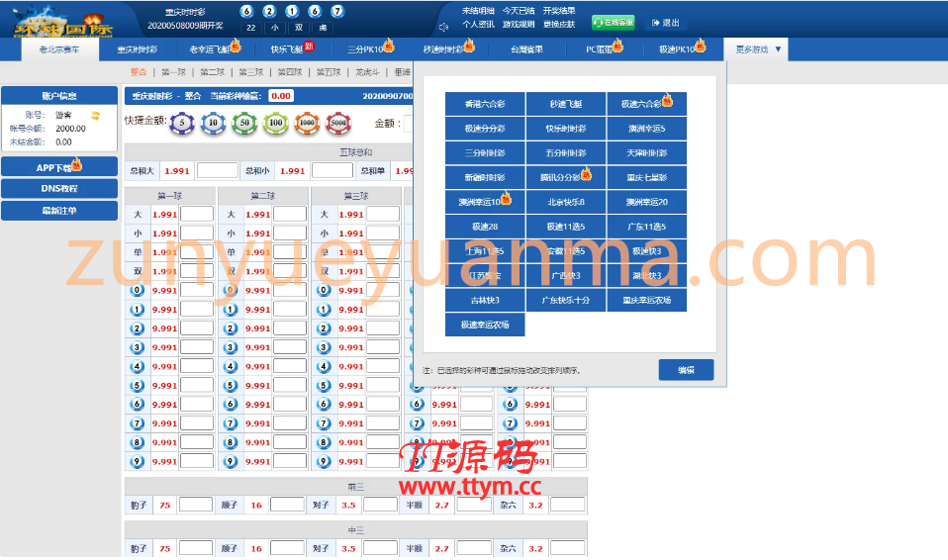Open 个人资讯 link
Screen dimensions: 948x560
[x=478, y=24]
